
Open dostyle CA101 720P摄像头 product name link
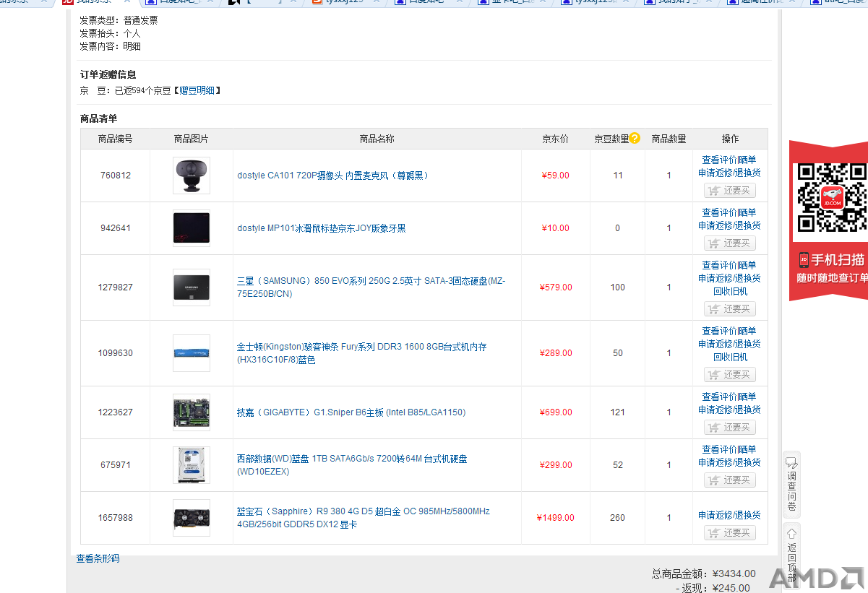(x=333, y=176)
